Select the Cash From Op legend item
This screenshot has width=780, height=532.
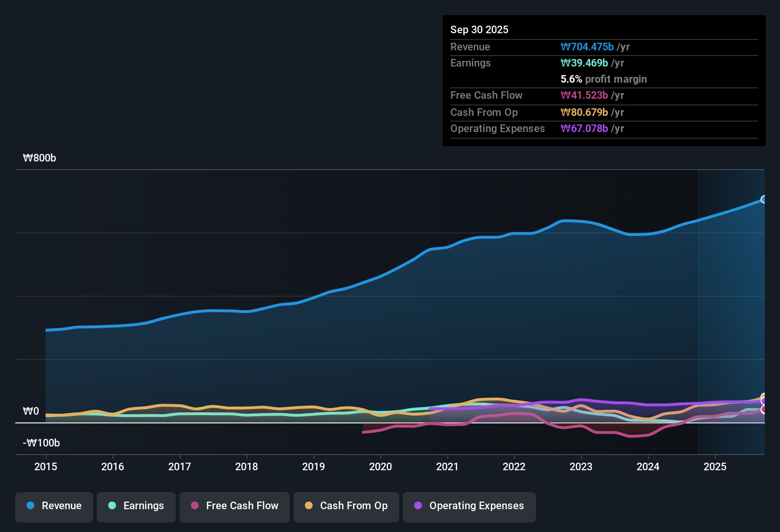pyautogui.click(x=346, y=506)
